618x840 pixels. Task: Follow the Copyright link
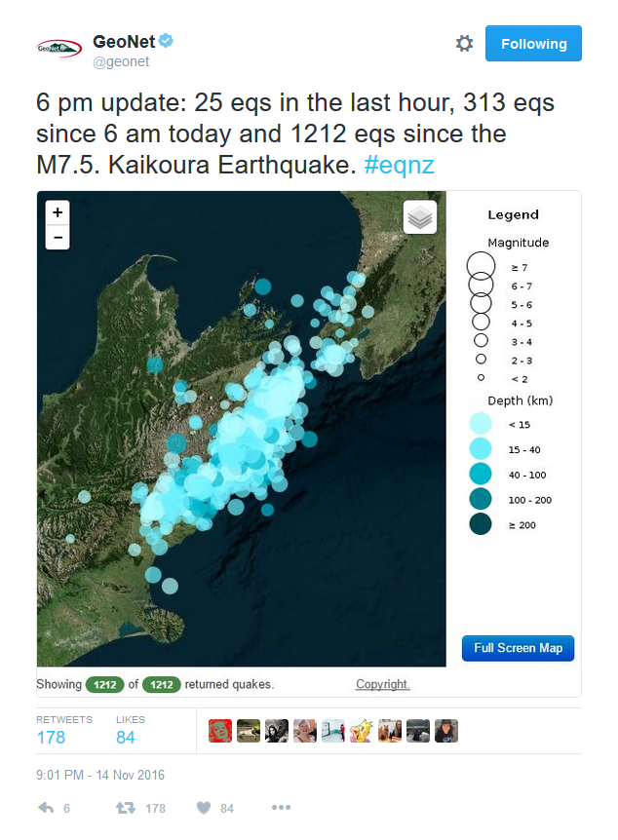click(x=383, y=684)
